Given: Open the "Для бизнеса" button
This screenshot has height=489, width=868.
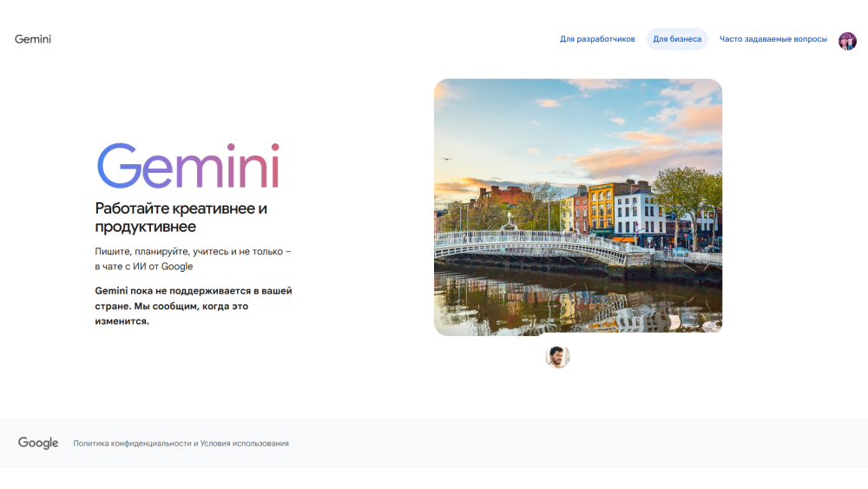Looking at the screenshot, I should pyautogui.click(x=677, y=39).
